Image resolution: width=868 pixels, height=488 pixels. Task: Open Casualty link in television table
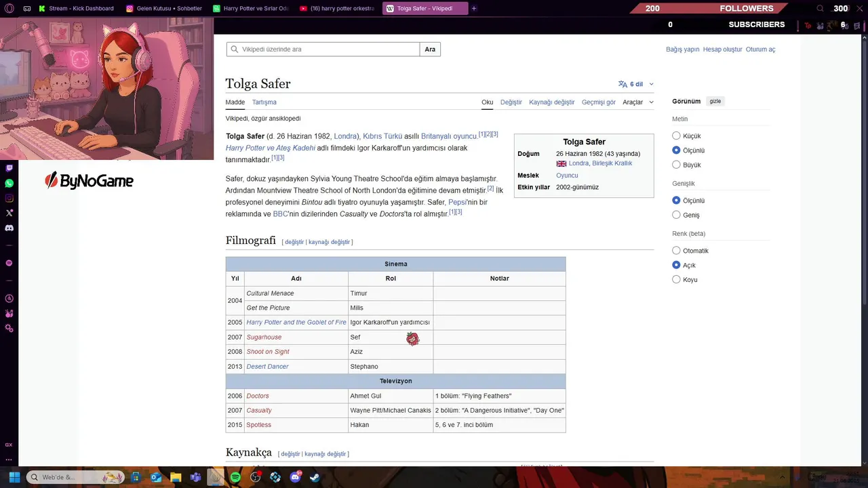(259, 411)
